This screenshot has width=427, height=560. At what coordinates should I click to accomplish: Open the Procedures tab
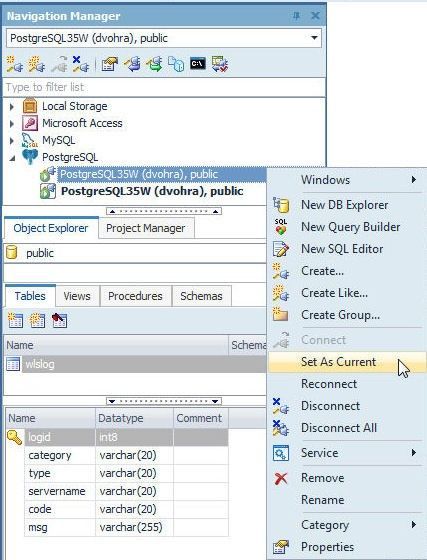coord(135,296)
